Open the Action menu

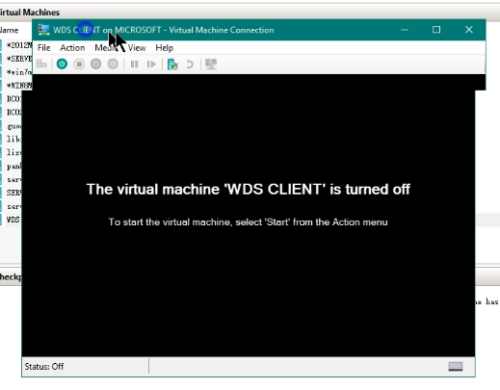pos(72,48)
